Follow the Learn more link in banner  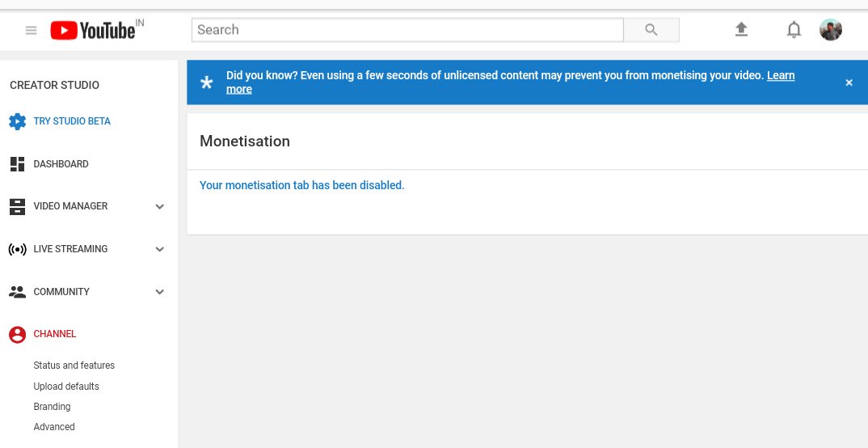[781, 76]
